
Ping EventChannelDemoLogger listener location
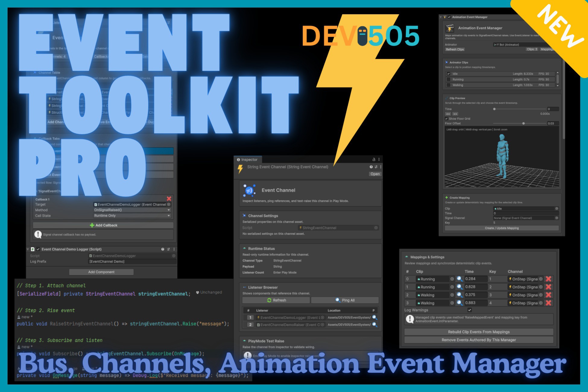[375, 317]
